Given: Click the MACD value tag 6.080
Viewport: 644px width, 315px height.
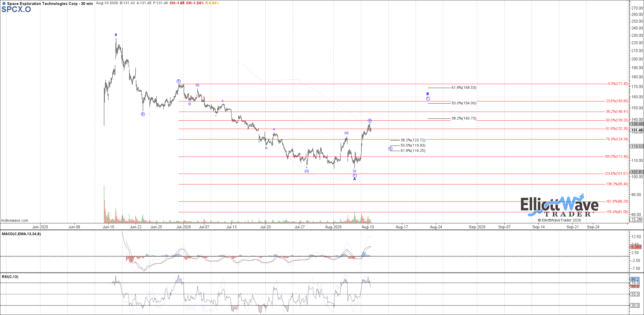Looking at the screenshot, I should tap(636, 247).
